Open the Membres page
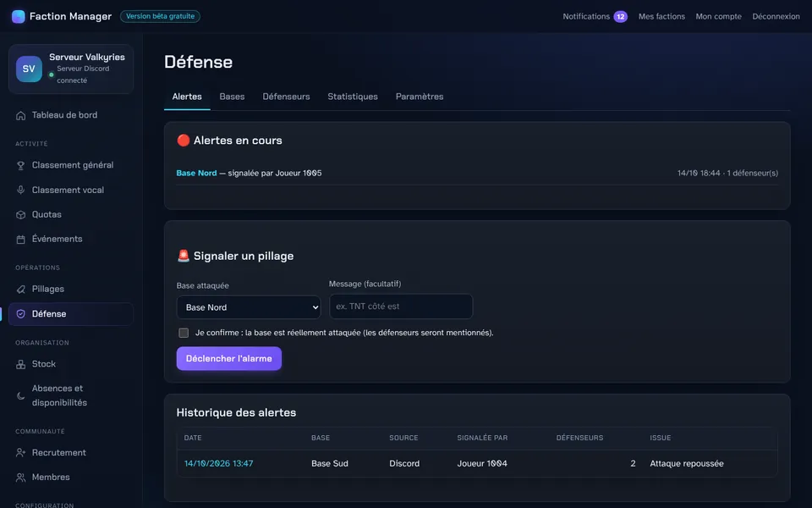The height and width of the screenshot is (508, 812). click(71, 478)
